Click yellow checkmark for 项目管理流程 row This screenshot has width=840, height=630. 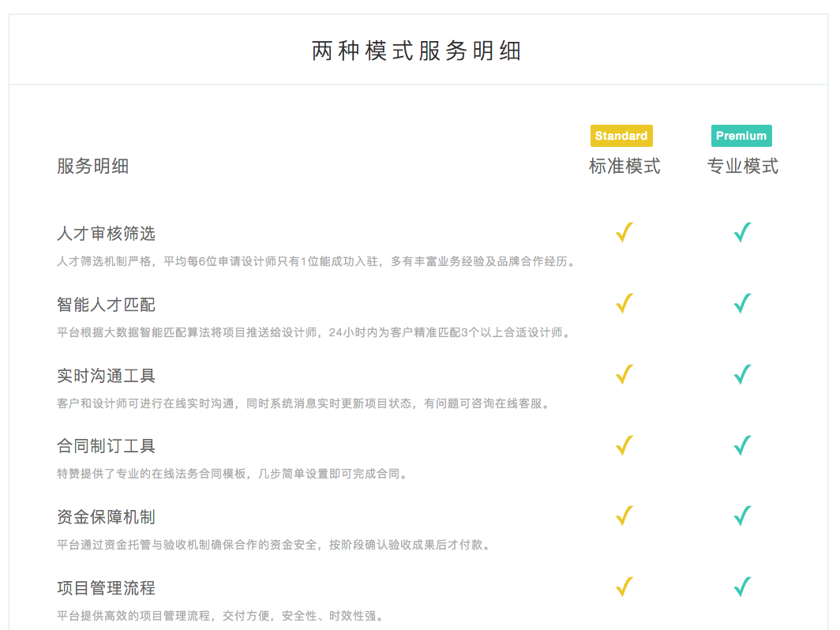(624, 587)
